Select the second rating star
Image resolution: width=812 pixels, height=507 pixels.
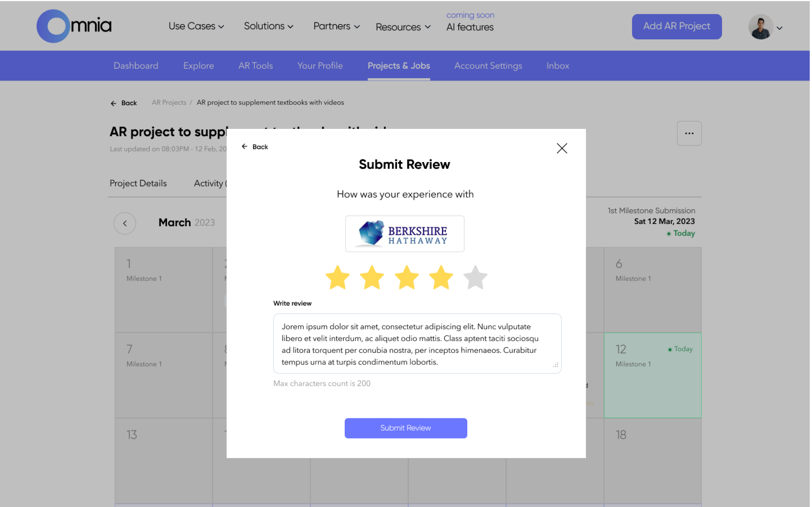tap(373, 277)
